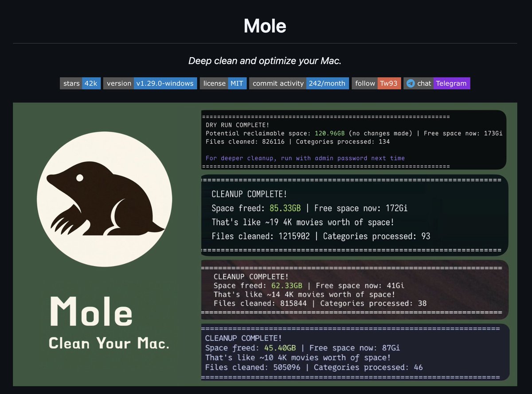This screenshot has height=394, width=532.
Task: Click the '85.33GB' space freed value
Action: coord(286,208)
